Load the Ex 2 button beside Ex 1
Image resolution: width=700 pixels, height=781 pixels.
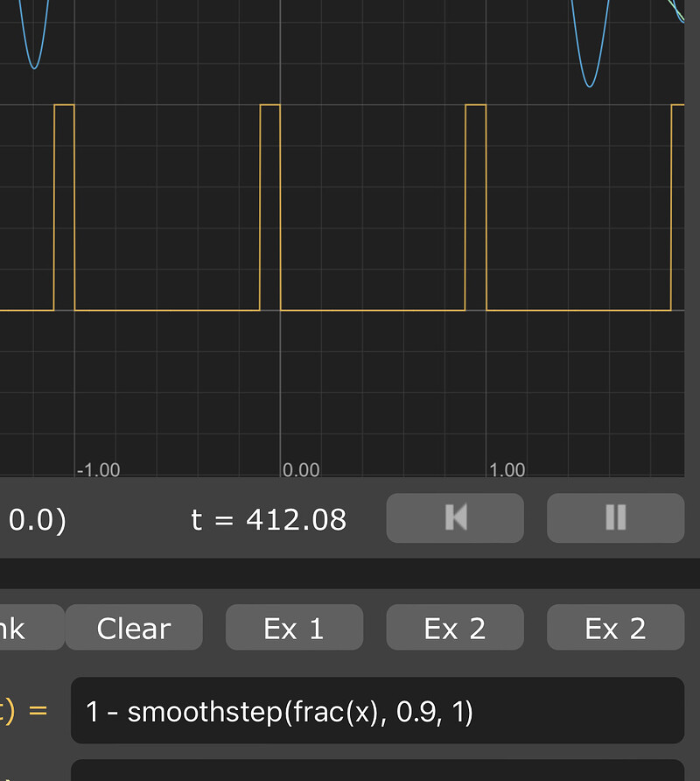tap(455, 627)
